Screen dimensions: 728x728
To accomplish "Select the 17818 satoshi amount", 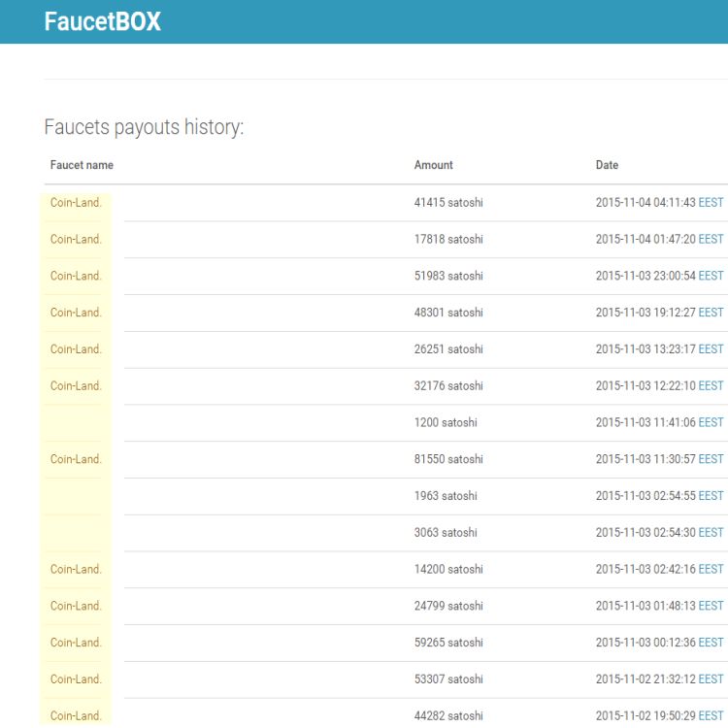I will coord(448,239).
